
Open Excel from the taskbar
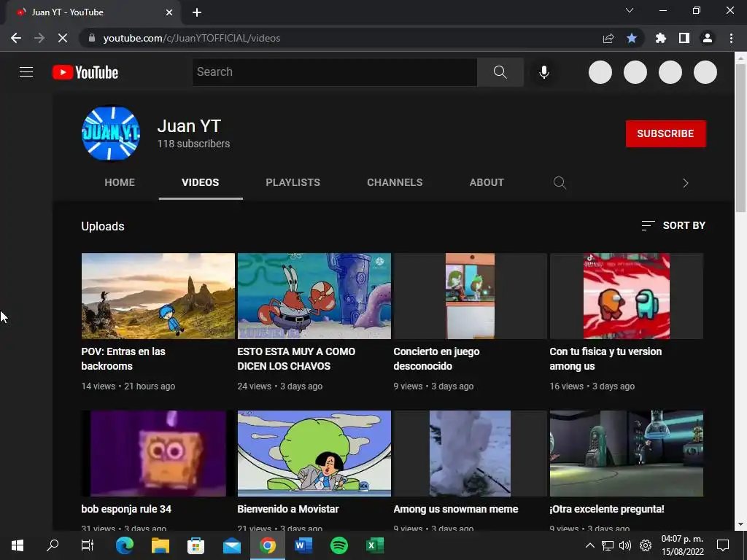click(375, 545)
